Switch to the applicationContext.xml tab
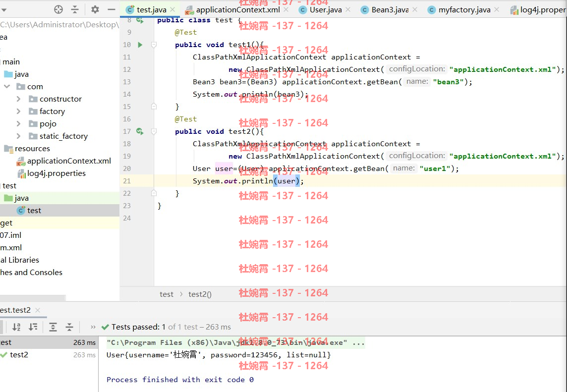 point(238,10)
